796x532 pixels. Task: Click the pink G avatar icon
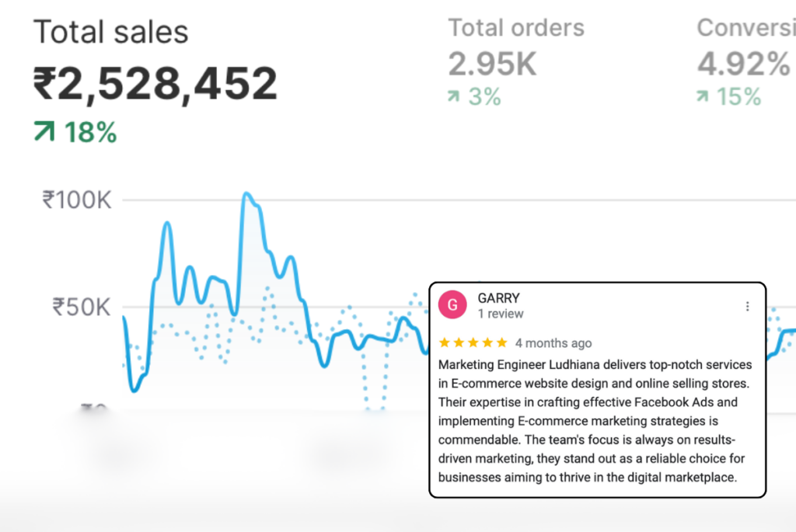452,305
